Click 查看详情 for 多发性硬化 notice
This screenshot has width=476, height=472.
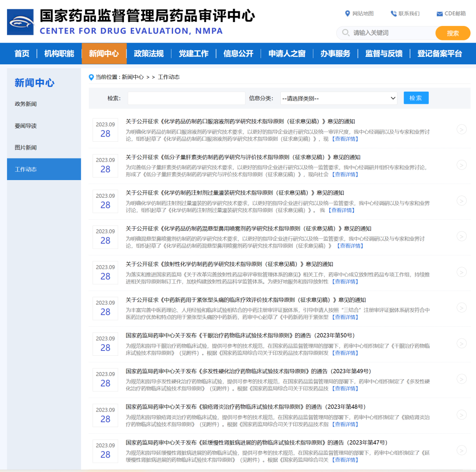click(x=345, y=388)
